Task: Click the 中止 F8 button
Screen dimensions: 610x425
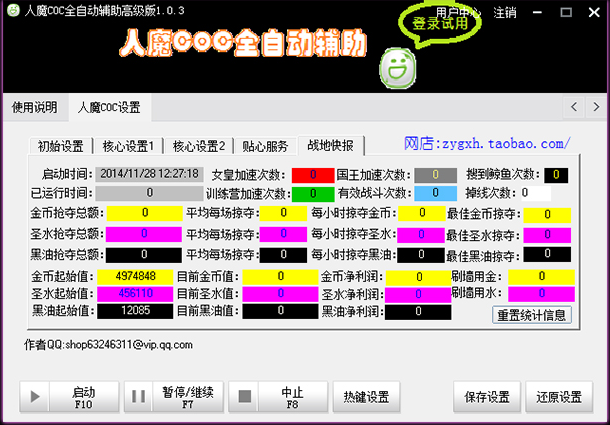Action: pyautogui.click(x=278, y=397)
